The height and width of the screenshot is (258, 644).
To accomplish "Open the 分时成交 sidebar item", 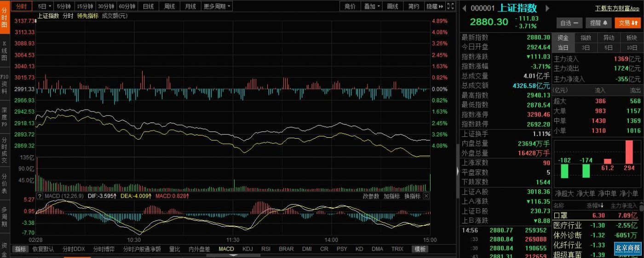I will tap(4, 150).
